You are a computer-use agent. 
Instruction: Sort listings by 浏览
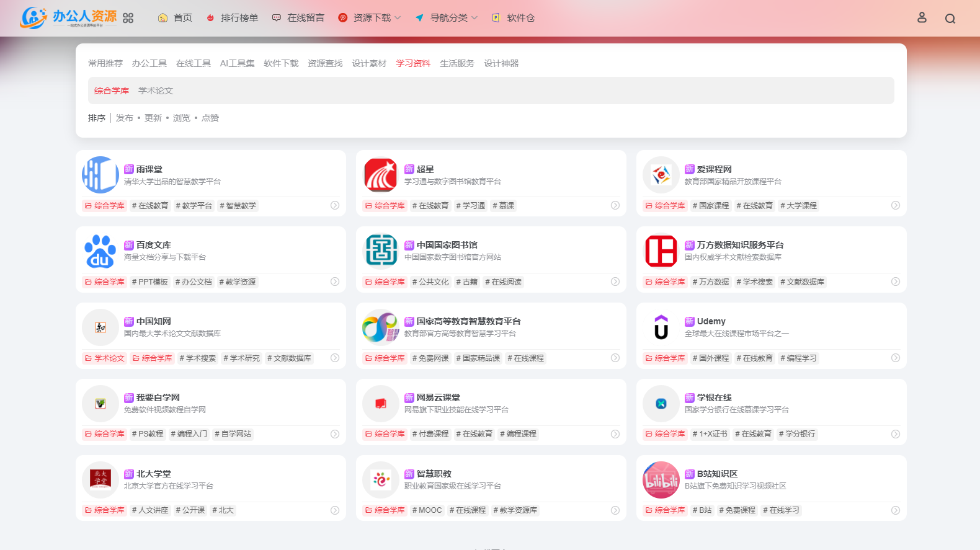(x=182, y=118)
